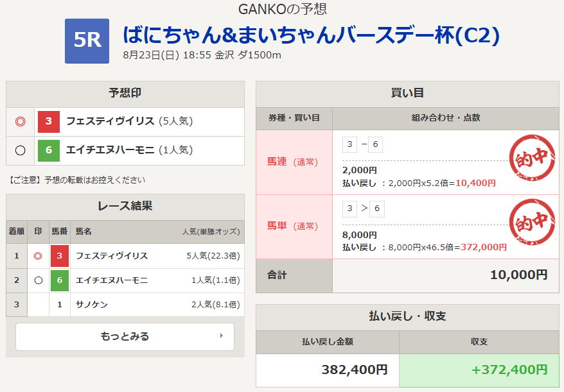Click number 6 box in 馬連 combination
564x392 pixels.
(x=375, y=144)
